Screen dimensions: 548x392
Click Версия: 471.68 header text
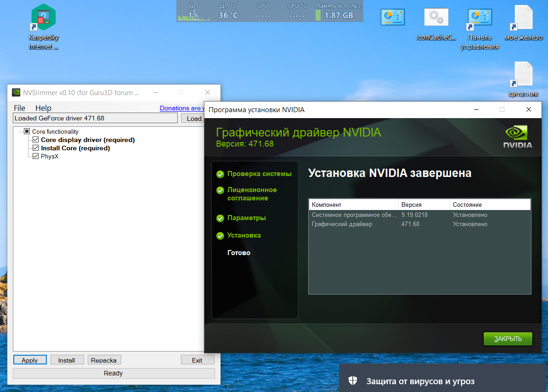point(245,144)
